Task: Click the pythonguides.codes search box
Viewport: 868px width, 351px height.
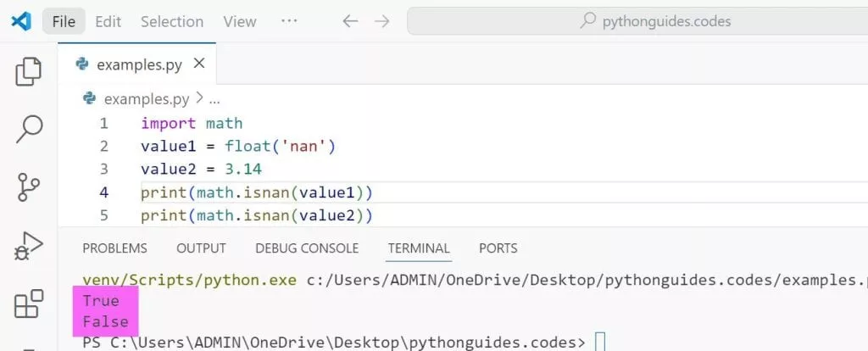Action: pyautogui.click(x=636, y=21)
